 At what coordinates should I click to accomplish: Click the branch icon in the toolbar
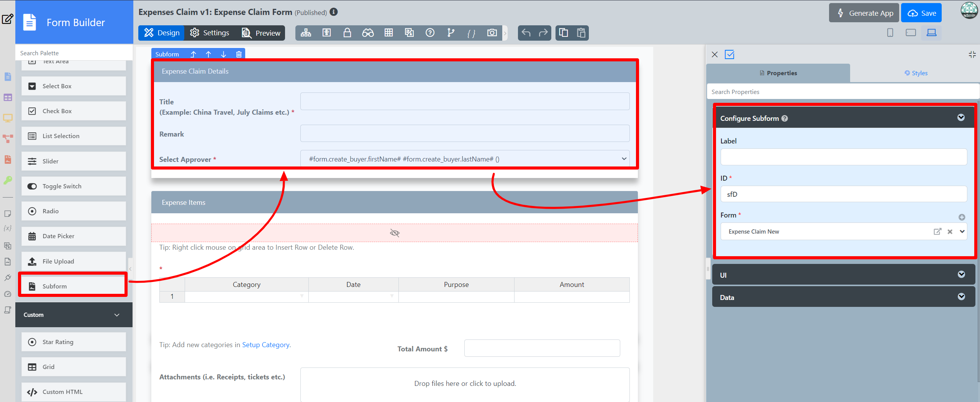(451, 33)
